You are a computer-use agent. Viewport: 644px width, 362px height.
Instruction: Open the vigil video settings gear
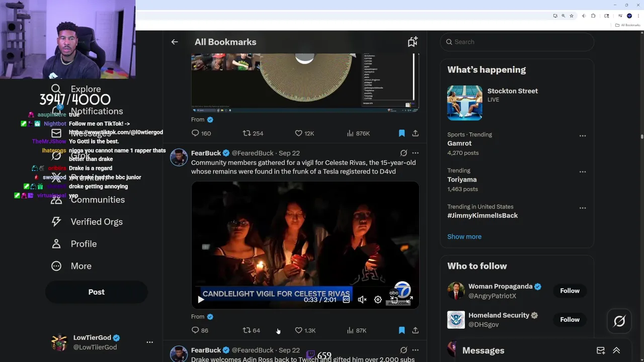pyautogui.click(x=378, y=300)
